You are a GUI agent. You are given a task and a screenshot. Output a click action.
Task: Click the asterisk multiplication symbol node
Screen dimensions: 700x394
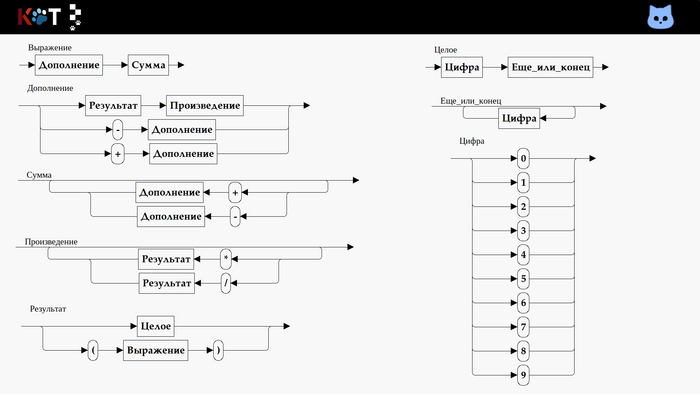(226, 259)
